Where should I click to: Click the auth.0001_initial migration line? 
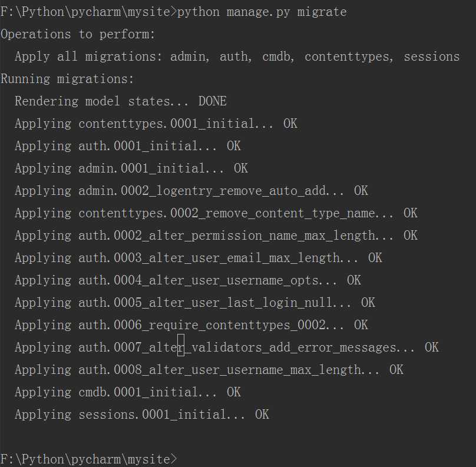click(x=127, y=146)
